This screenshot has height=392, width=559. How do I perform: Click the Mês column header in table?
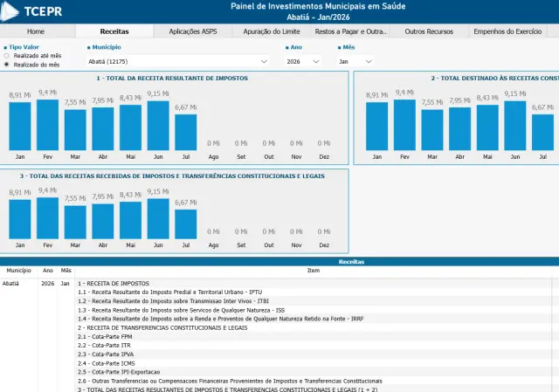click(66, 271)
